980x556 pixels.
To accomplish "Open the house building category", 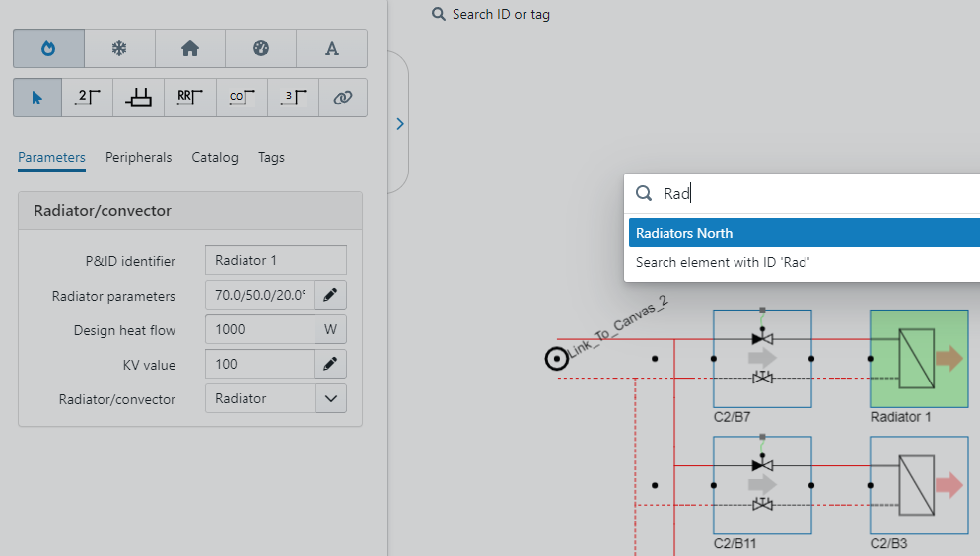I will 190,48.
